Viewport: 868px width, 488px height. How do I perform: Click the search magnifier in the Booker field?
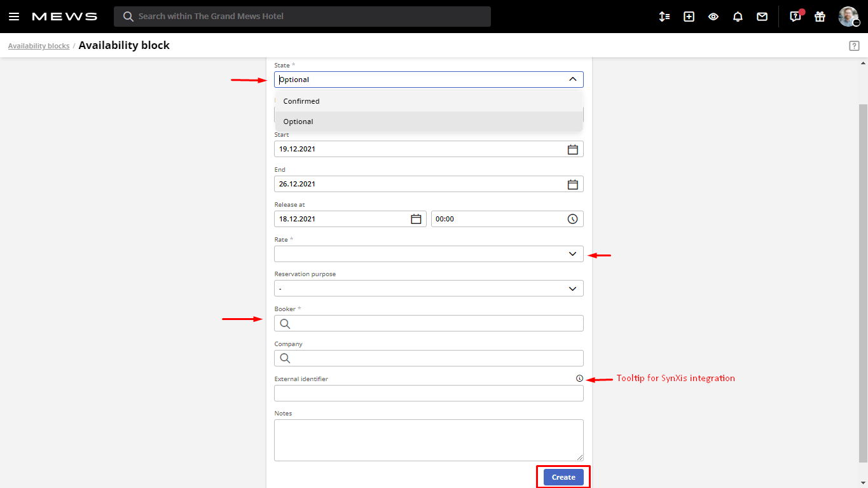284,323
